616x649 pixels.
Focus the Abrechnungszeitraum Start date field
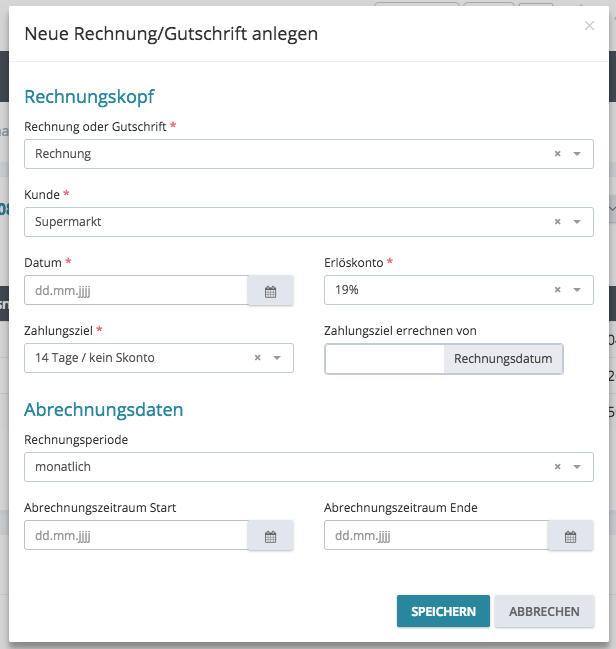point(136,536)
